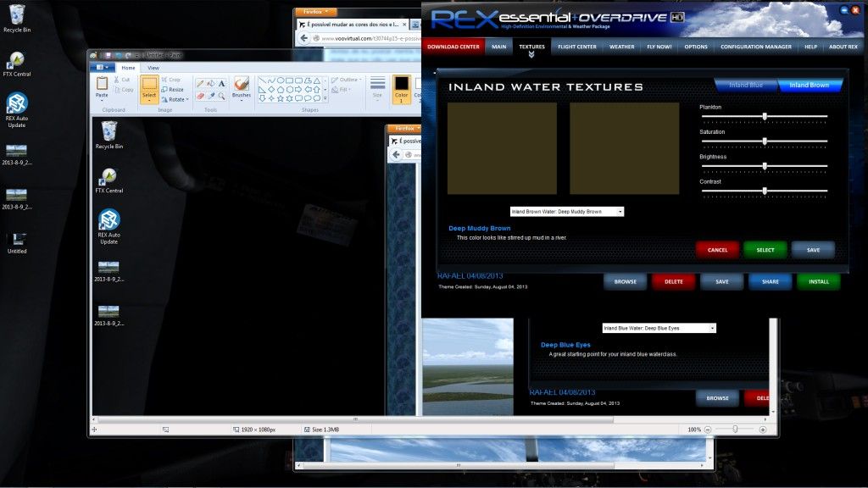The image size is (868, 488).
Task: Select the Pencil tool in Paint
Action: [x=200, y=84]
